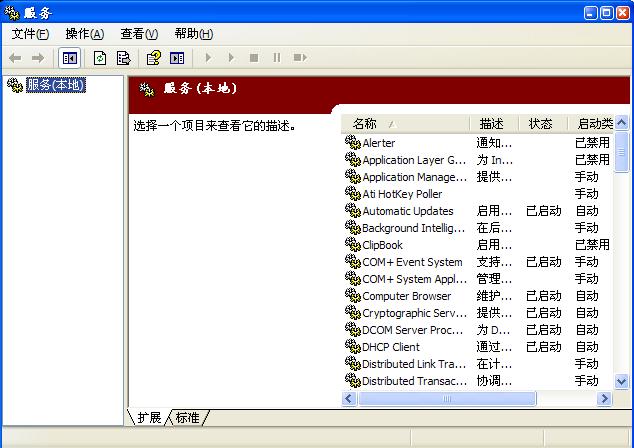Open the 文件(F) menu
Viewport: 634px width, 448px height.
click(30, 34)
